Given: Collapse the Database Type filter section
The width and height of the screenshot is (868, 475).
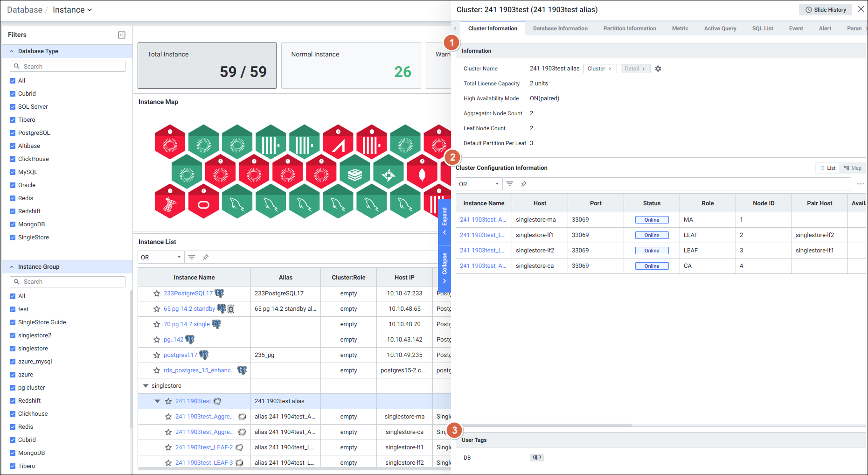Looking at the screenshot, I should tap(12, 51).
